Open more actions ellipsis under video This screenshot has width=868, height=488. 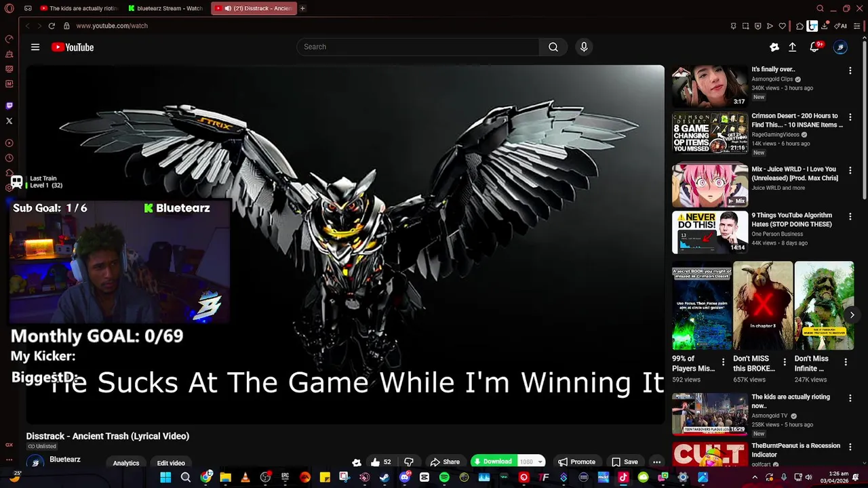click(x=656, y=462)
